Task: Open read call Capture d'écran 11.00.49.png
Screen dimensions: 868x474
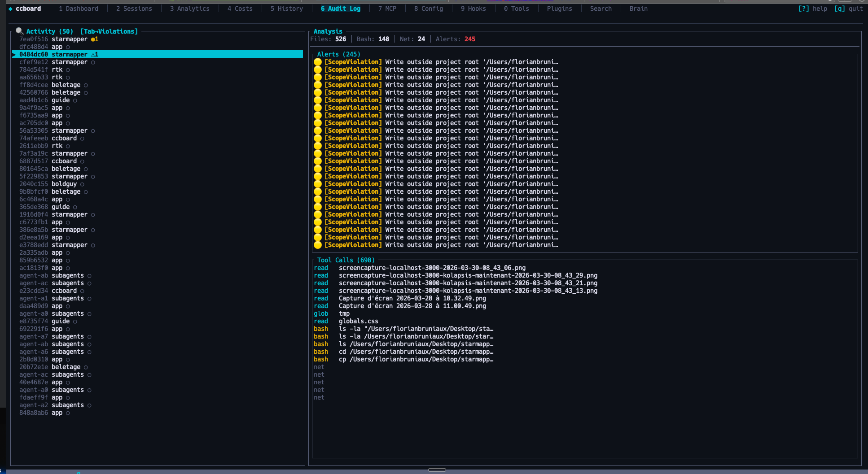Action: click(x=400, y=306)
